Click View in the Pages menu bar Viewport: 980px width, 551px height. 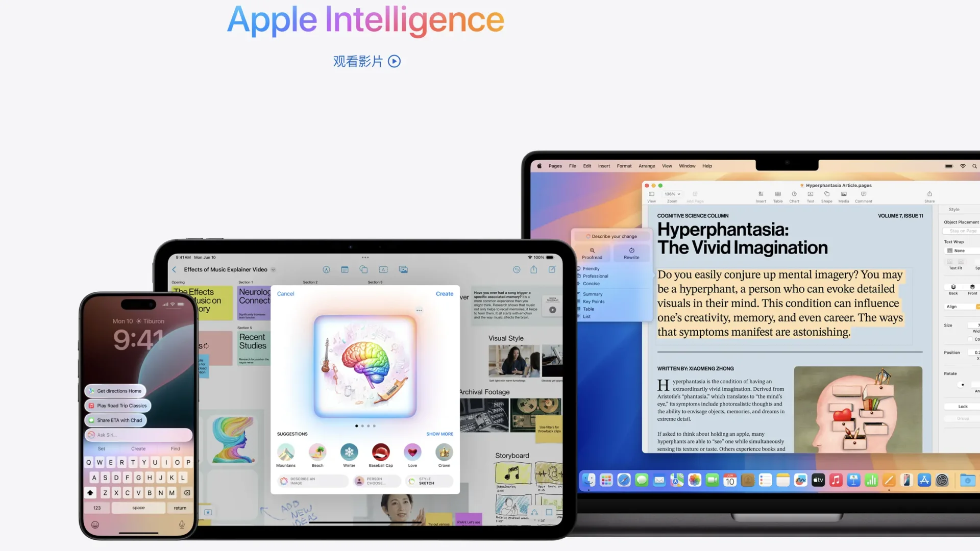click(x=666, y=165)
